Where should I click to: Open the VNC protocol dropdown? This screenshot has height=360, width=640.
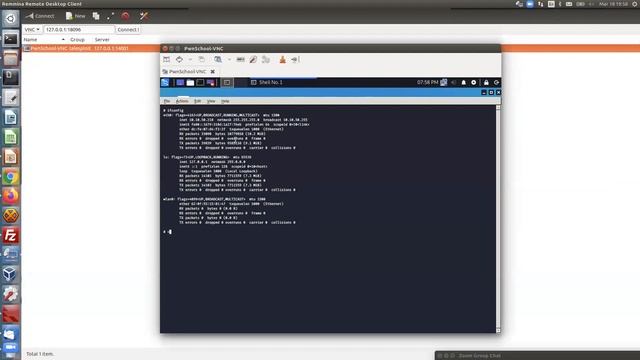[x=32, y=29]
